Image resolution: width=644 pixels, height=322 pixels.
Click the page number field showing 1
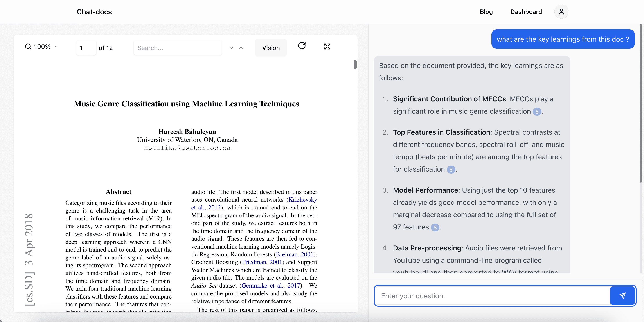[x=86, y=48]
